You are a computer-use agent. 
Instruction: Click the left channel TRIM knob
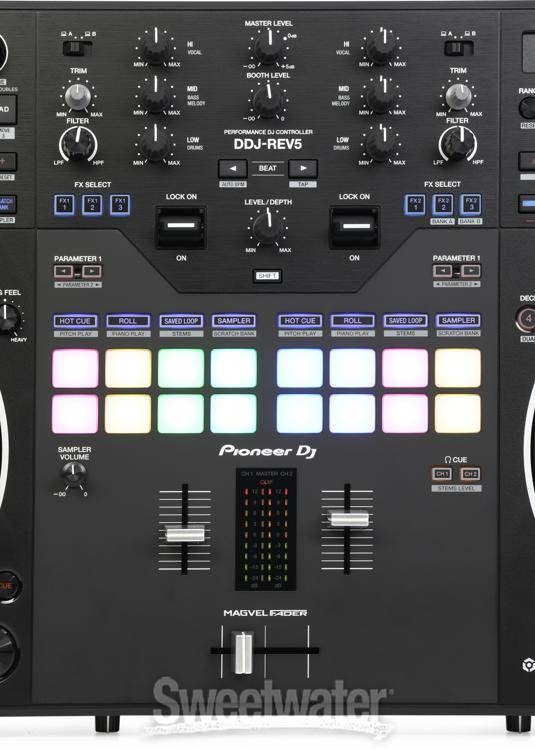click(x=78, y=97)
